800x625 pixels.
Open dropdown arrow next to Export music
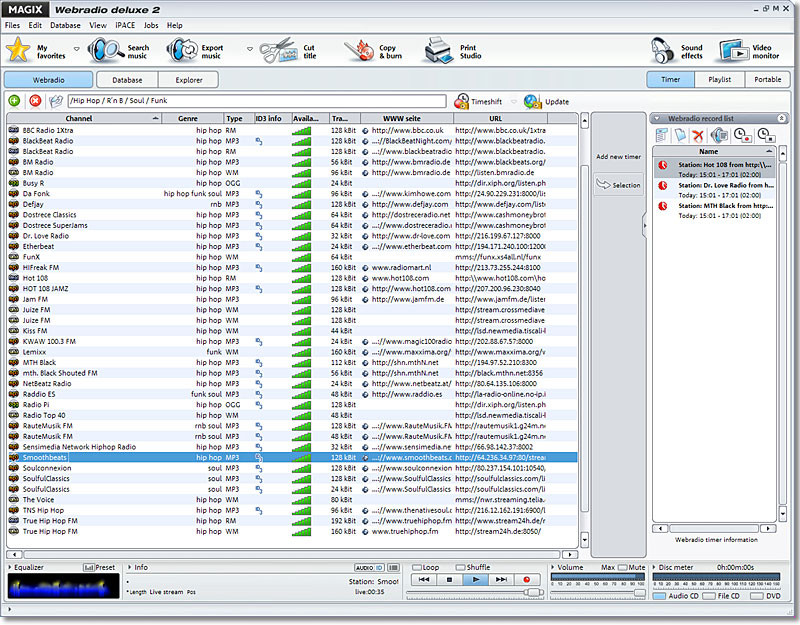250,49
